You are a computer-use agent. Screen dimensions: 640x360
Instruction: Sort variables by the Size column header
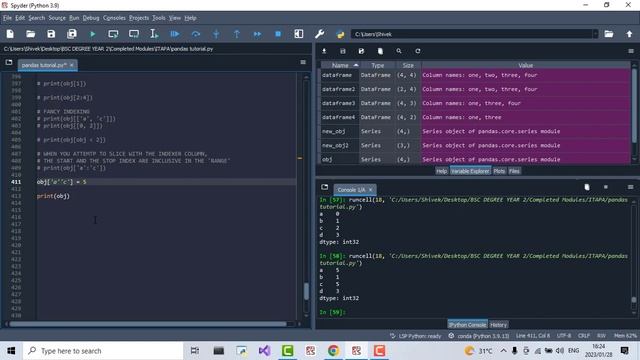pos(408,65)
